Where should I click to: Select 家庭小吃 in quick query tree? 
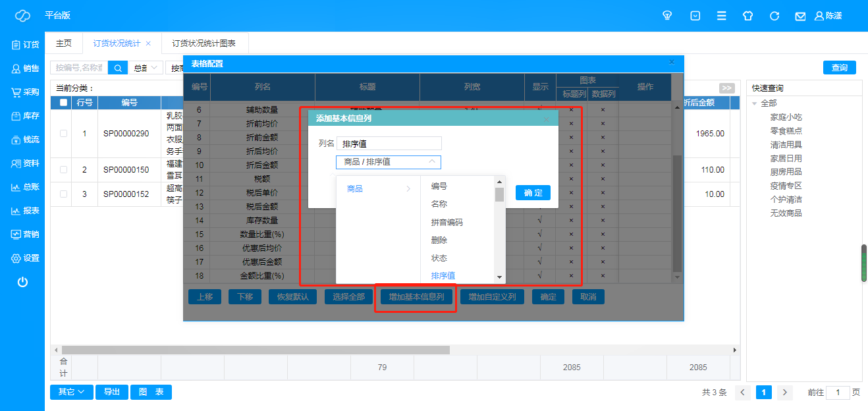[x=786, y=117]
